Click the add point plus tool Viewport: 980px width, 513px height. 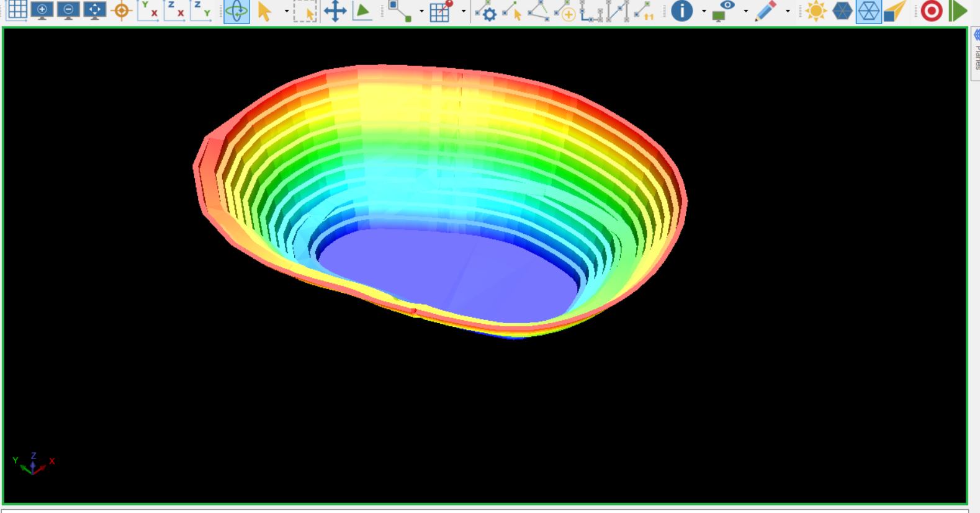click(x=564, y=11)
